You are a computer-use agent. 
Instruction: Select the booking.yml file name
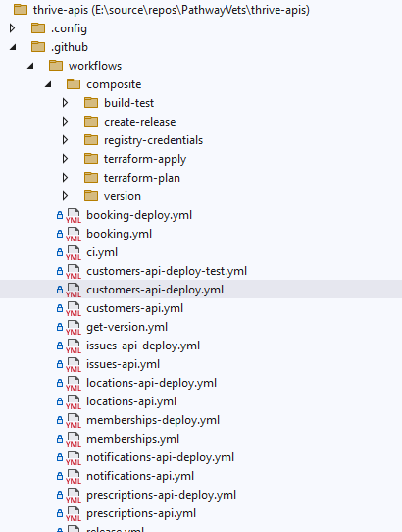click(x=119, y=234)
